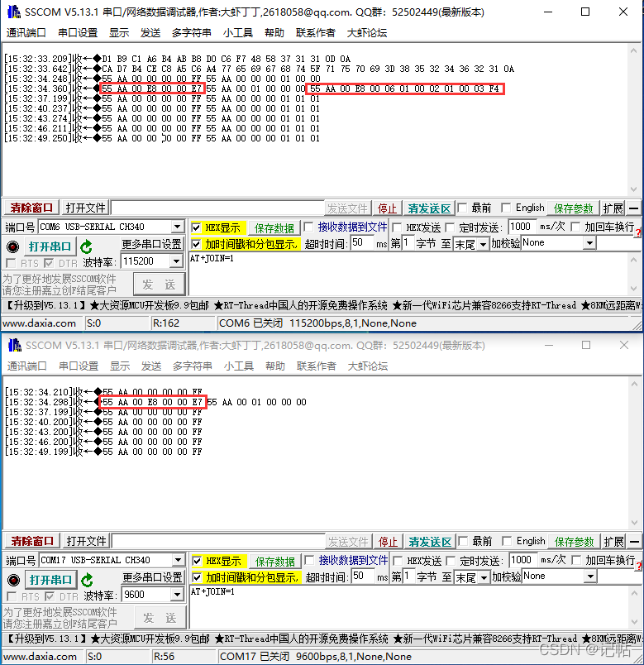
Task: Enable 接收数据到文件 in top window
Action: [308, 227]
